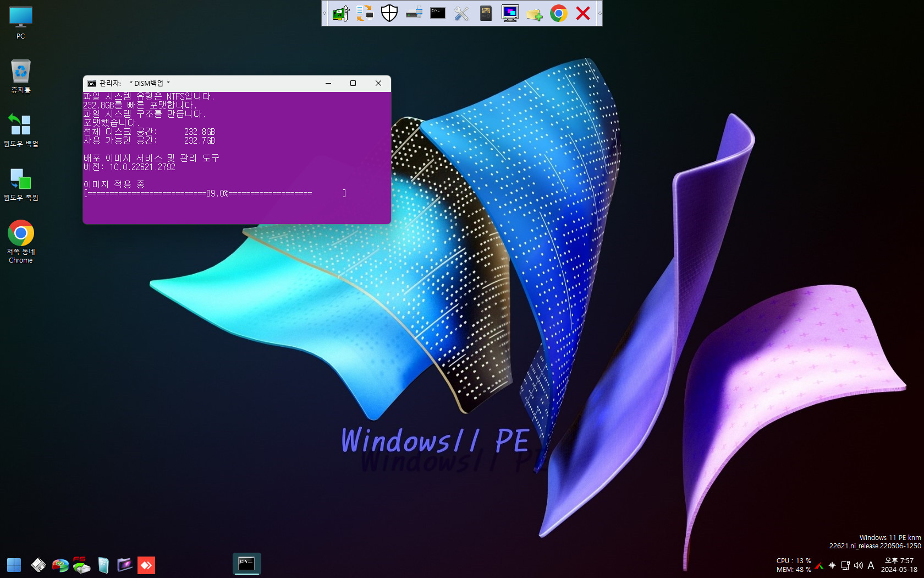Screen dimensions: 924x578
Task: Open the white shield security tool in dock
Action: point(389,13)
